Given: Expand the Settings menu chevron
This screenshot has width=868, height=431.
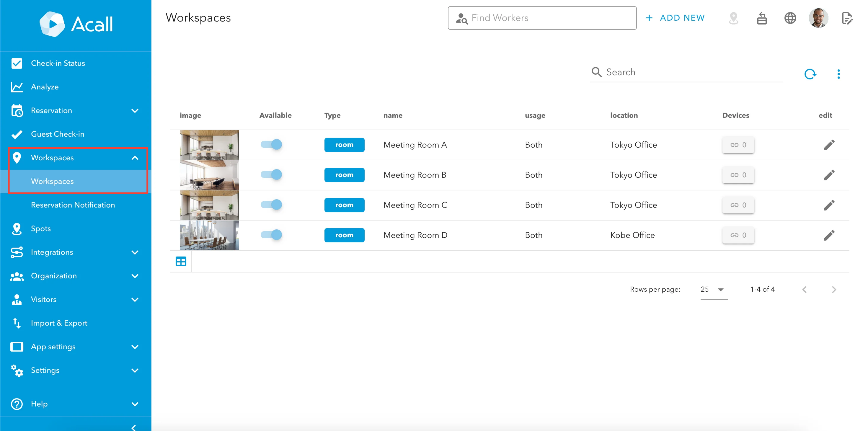Looking at the screenshot, I should click(135, 370).
